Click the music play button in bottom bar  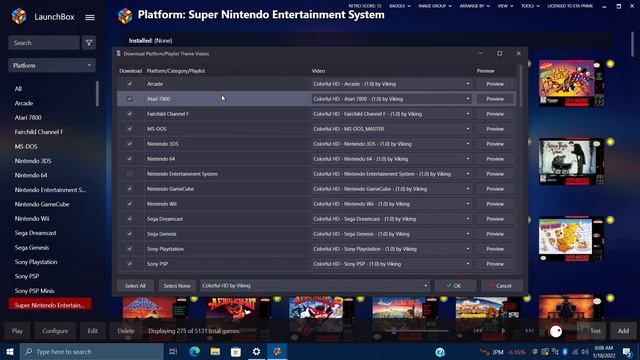(x=503, y=331)
